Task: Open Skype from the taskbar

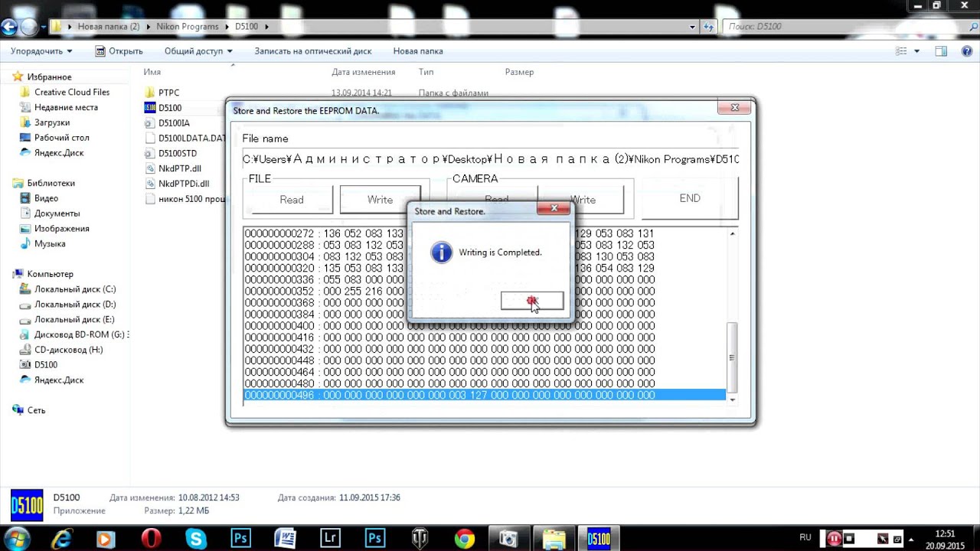Action: pyautogui.click(x=196, y=539)
